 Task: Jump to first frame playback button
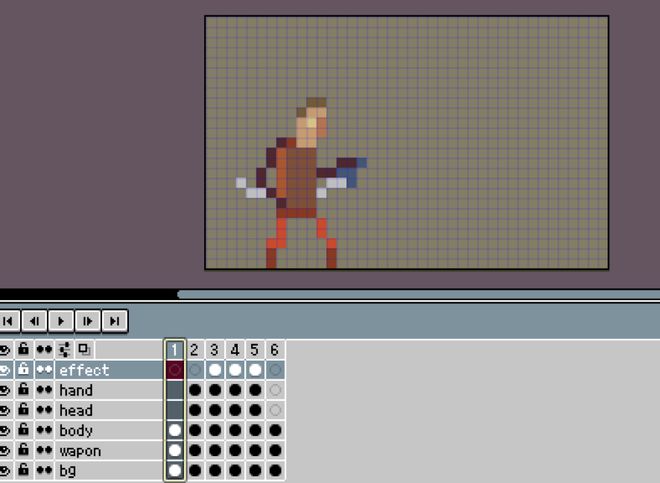pos(9,320)
